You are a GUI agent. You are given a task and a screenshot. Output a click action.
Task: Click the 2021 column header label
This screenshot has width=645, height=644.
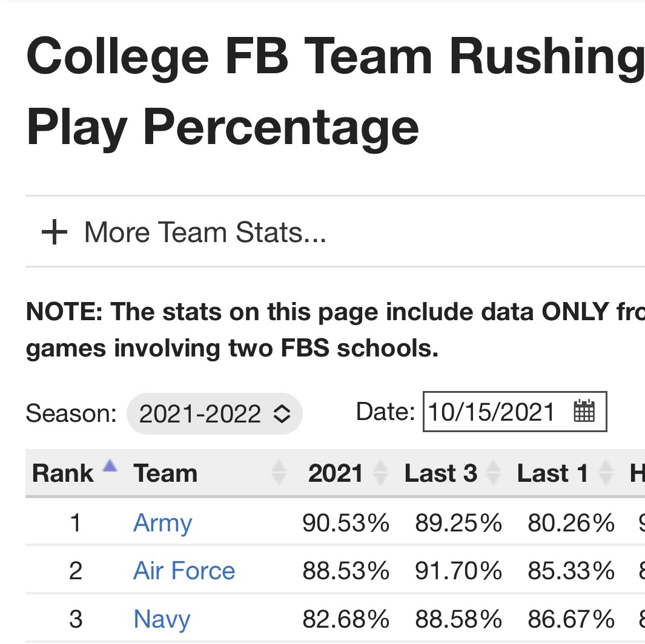336,473
